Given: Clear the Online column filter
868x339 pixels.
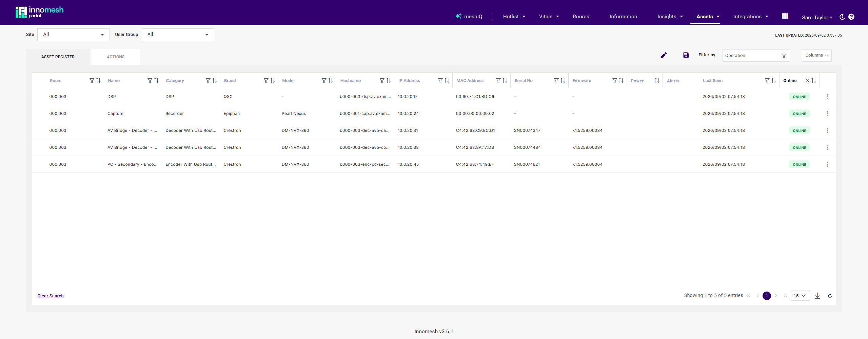Looking at the screenshot, I should [807, 80].
